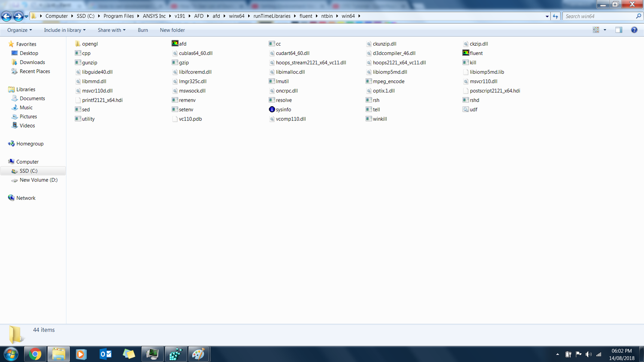
Task: Select New Volume (D:) drive
Action: (39, 180)
